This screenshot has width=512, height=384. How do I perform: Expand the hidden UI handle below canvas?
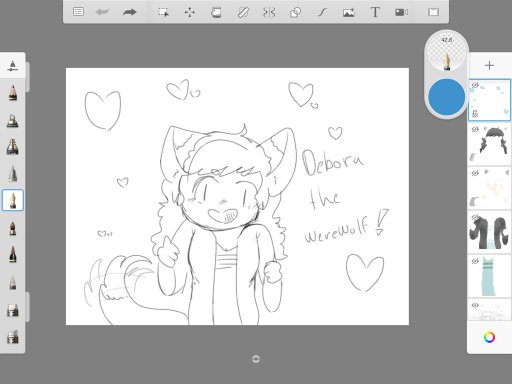[x=256, y=359]
